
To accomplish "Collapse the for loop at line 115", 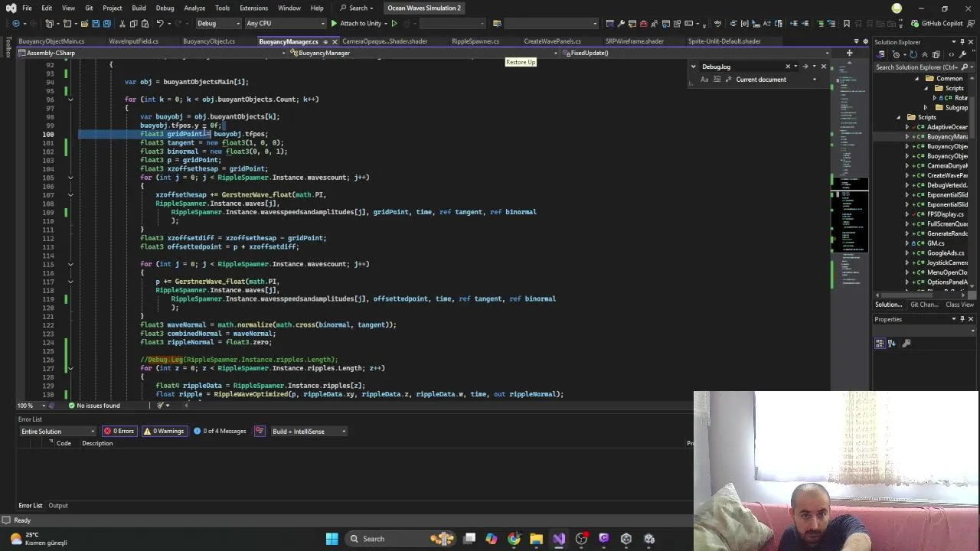I will [70, 264].
